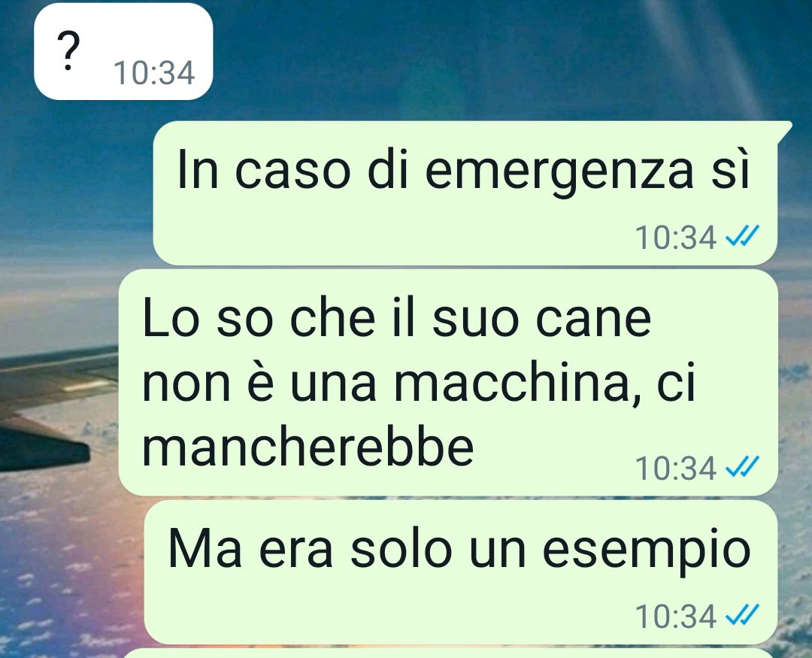812x658 pixels.
Task: Tap the received question mark message
Action: [x=123, y=51]
